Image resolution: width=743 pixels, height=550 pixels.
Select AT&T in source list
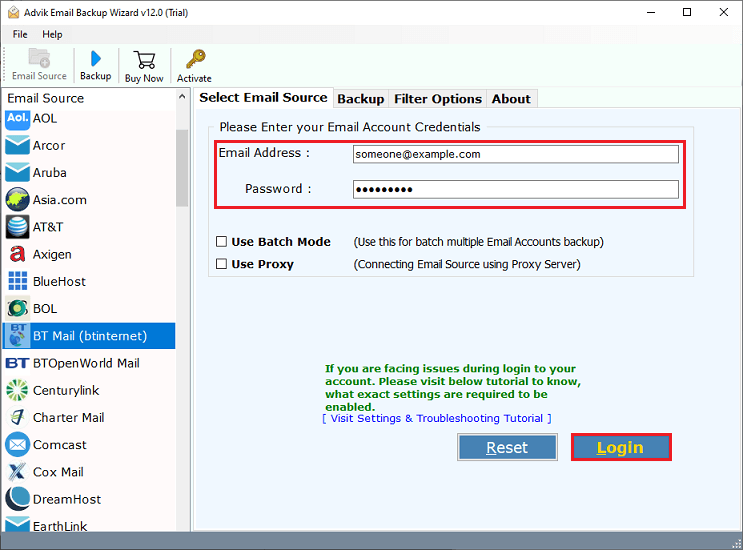[48, 227]
